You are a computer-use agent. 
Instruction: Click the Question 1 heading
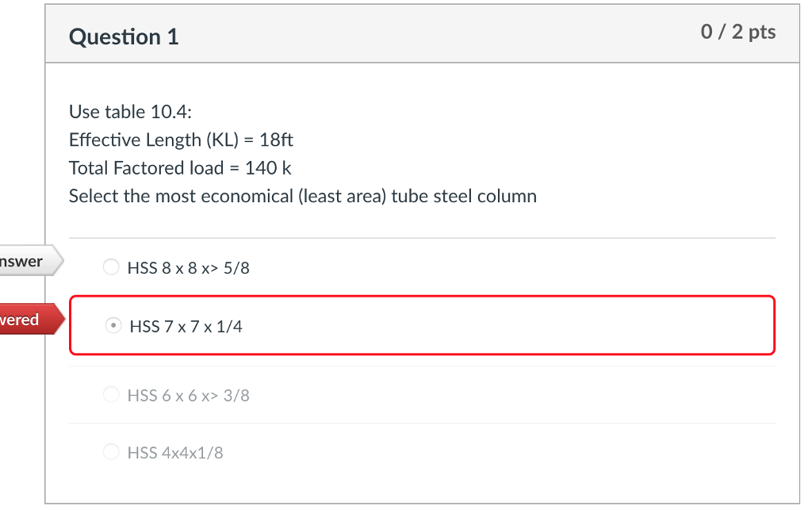tap(124, 36)
